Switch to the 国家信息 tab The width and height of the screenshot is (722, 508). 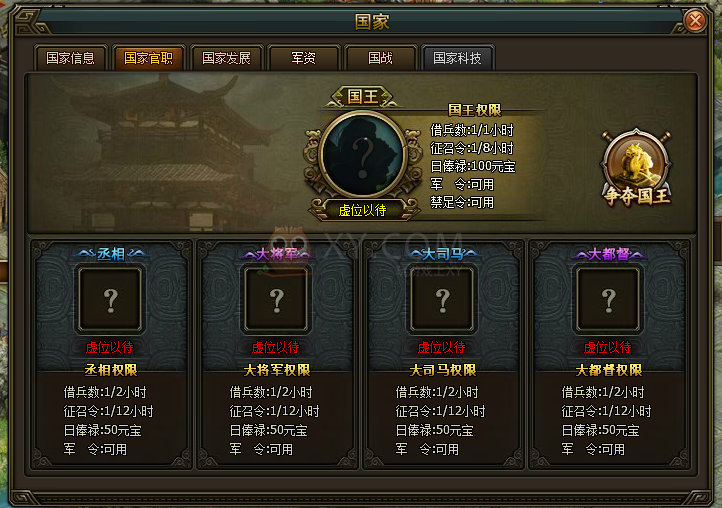(x=70, y=58)
